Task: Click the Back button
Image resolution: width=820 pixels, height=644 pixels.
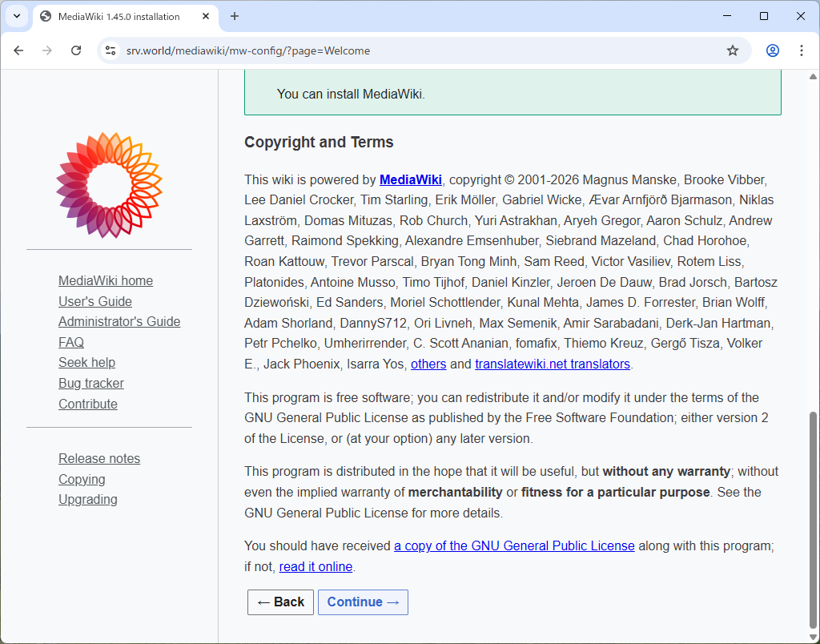Action: click(x=280, y=602)
